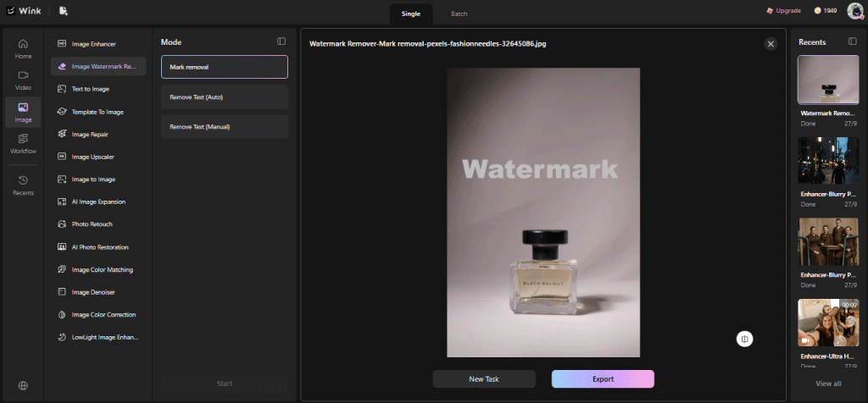Open the Text to Image tool
Screen dimensions: 868x403
[x=98, y=89]
